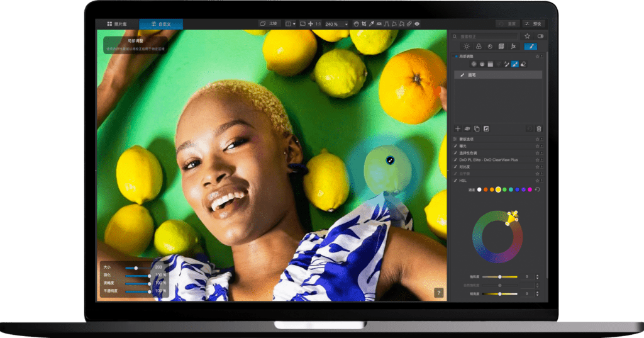Toggle mask visibility with the eye icon
The height and width of the screenshot is (338, 644).
coord(467,128)
